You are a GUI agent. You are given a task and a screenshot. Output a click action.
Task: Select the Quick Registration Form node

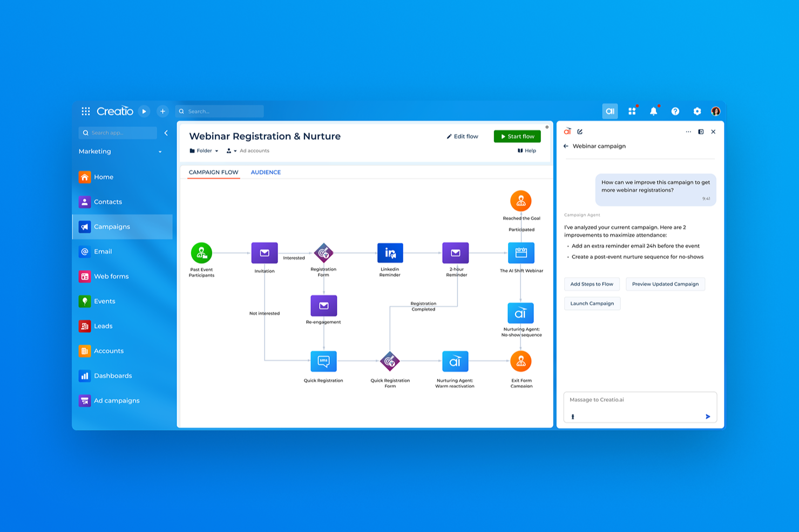pyautogui.click(x=390, y=361)
